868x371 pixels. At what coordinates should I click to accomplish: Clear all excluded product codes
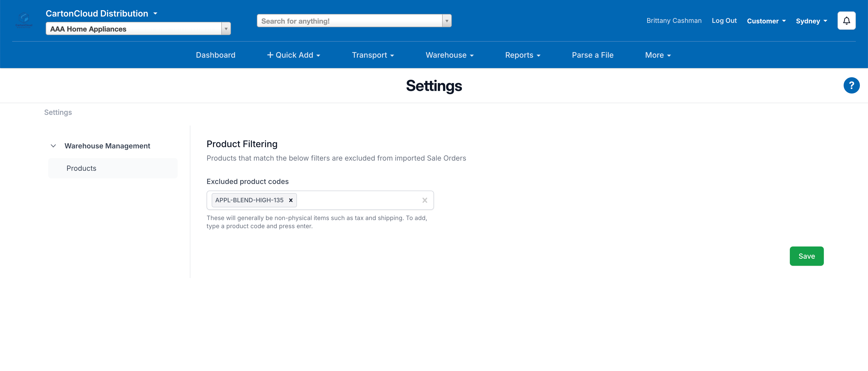(x=425, y=200)
